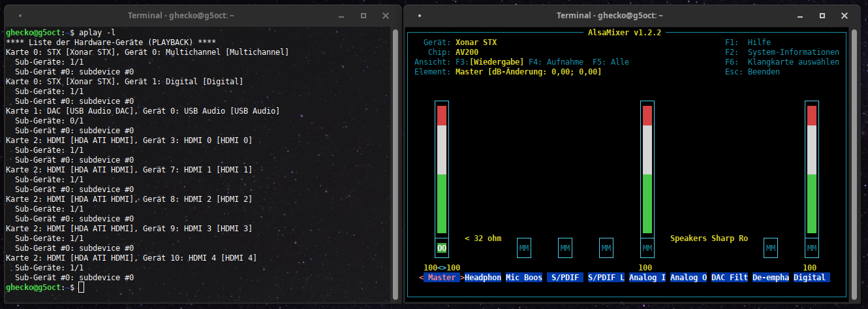Click the left terminal's prompt cursor

81,287
